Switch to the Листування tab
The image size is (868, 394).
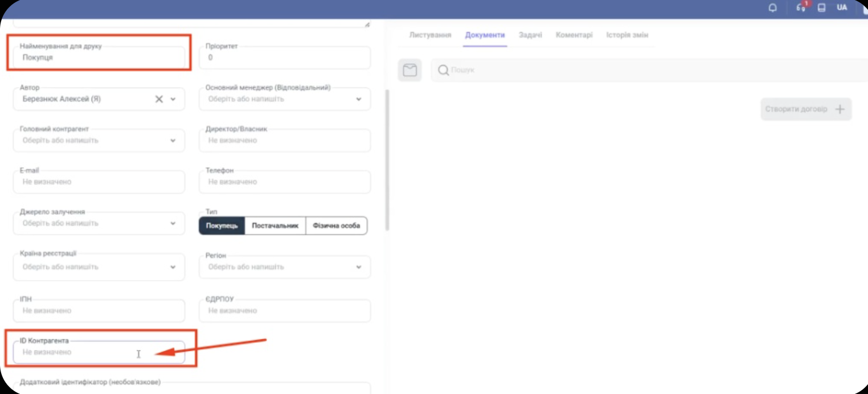(430, 35)
